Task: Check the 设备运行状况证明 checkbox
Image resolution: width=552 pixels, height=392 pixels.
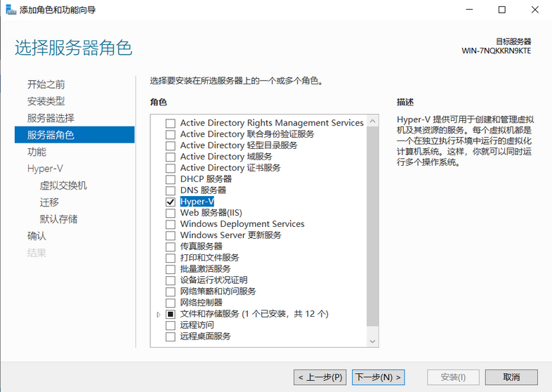Action: pos(171,281)
